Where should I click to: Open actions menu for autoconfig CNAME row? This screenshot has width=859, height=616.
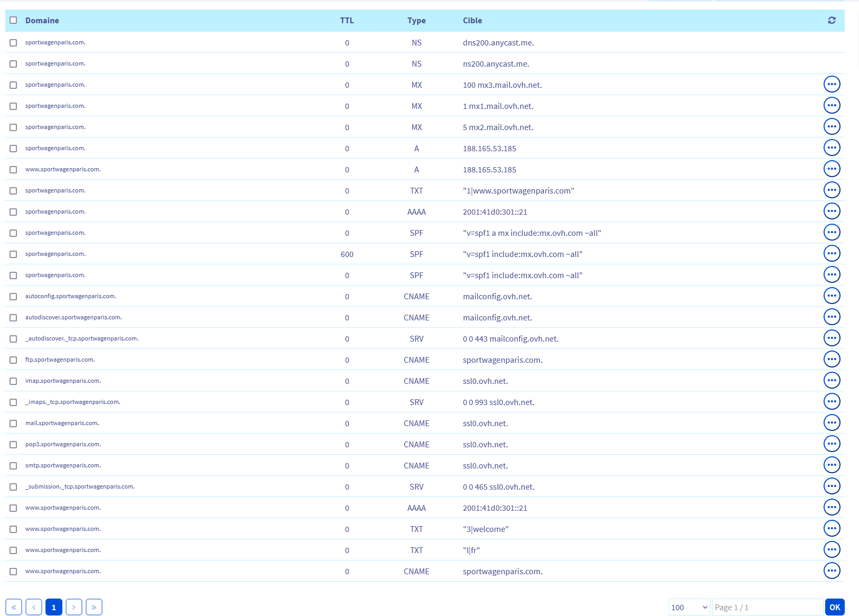pyautogui.click(x=832, y=296)
